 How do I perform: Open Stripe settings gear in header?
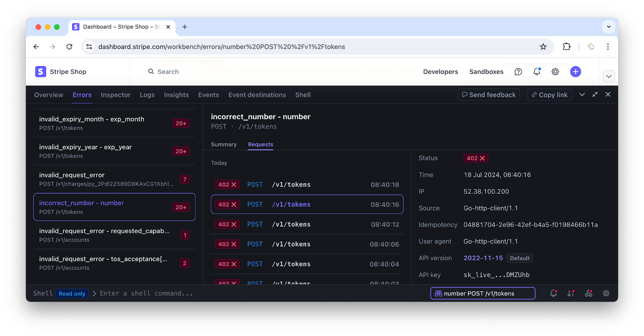[555, 72]
